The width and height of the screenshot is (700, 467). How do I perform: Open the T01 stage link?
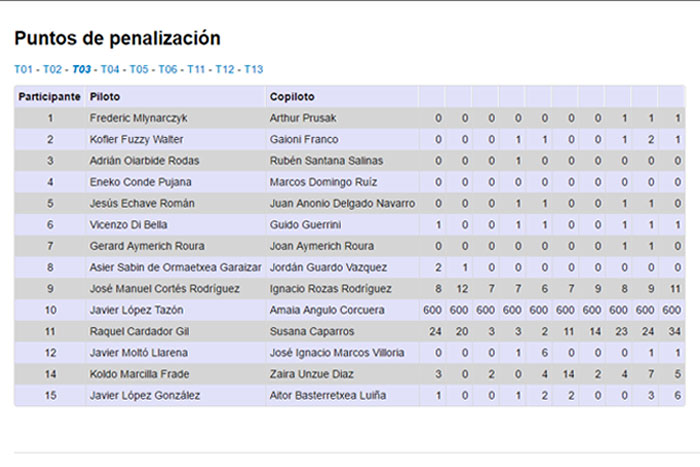tap(24, 70)
